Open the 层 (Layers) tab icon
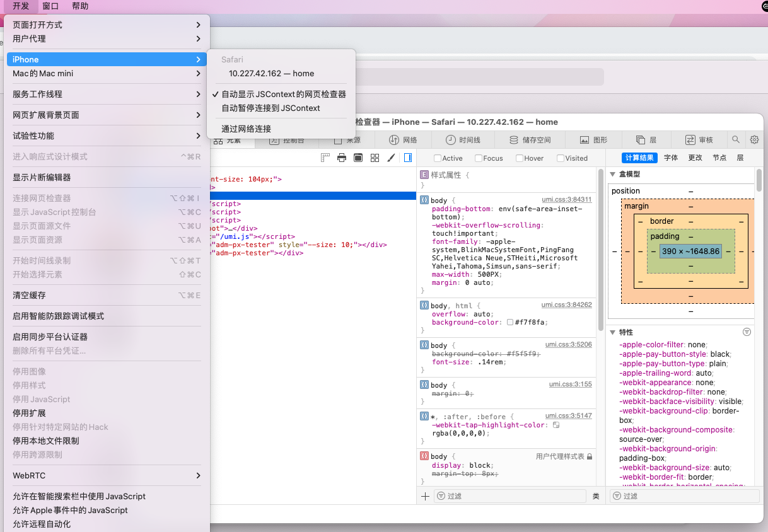The height and width of the screenshot is (532, 768). (x=641, y=140)
